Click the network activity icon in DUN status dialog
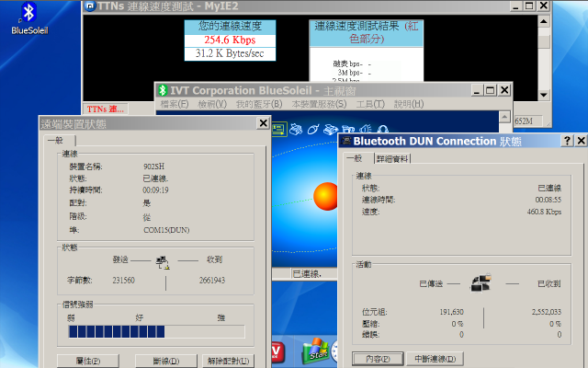 click(481, 283)
